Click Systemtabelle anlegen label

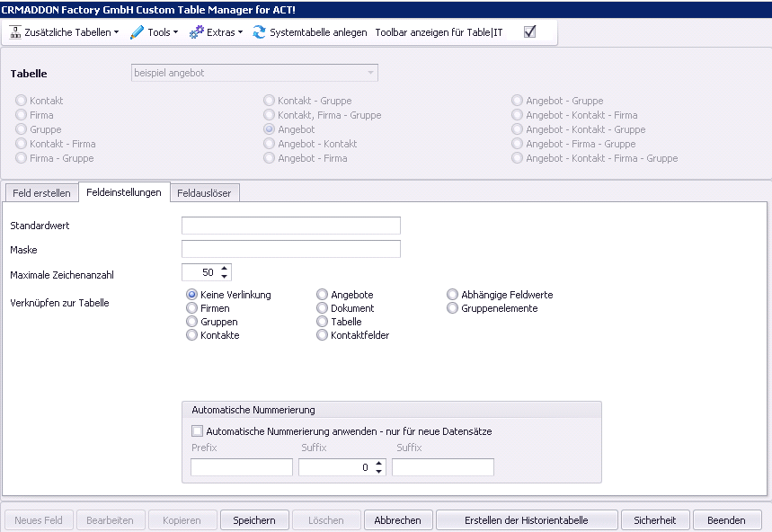coord(318,32)
